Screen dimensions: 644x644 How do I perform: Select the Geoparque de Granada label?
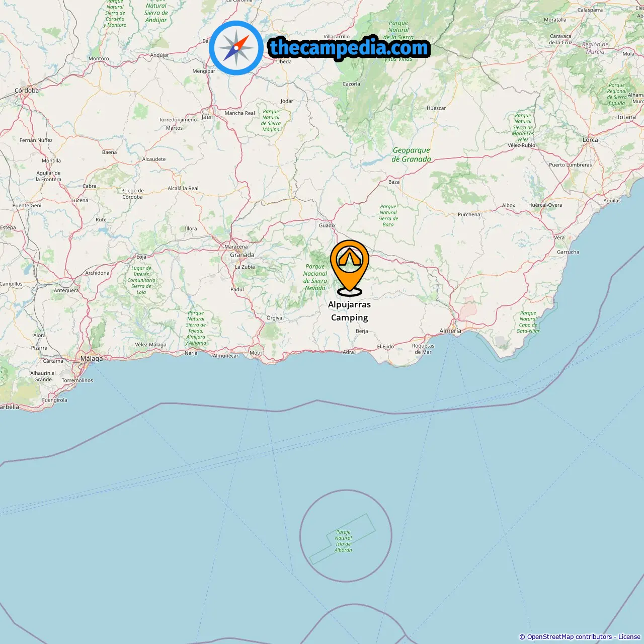pyautogui.click(x=412, y=155)
